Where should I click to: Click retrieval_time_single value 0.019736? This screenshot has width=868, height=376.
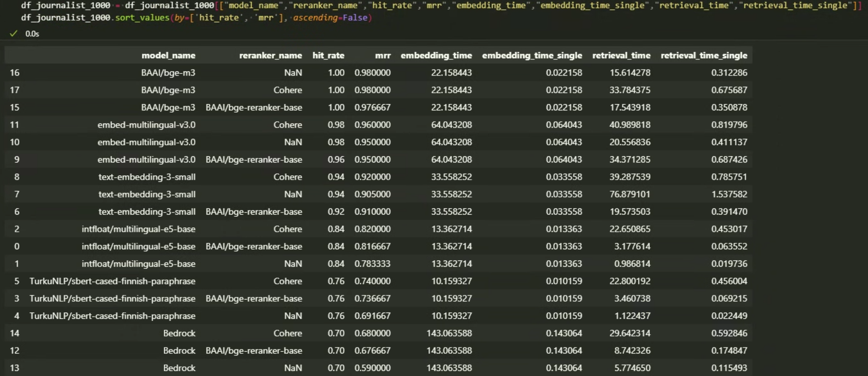point(729,264)
